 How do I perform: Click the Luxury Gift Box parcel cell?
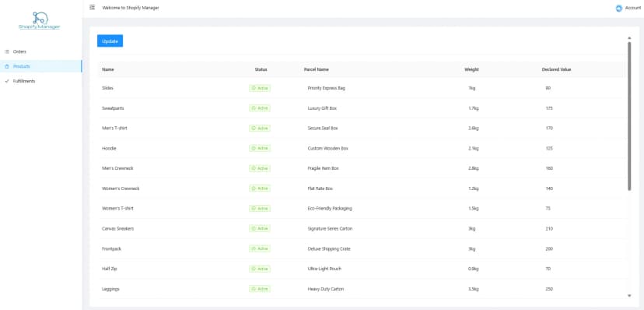tap(323, 108)
